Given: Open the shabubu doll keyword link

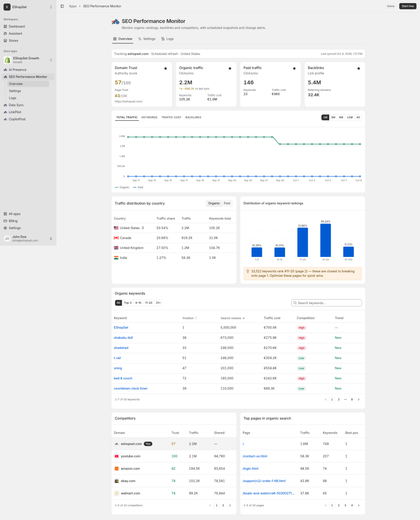Looking at the screenshot, I should pyautogui.click(x=123, y=338).
